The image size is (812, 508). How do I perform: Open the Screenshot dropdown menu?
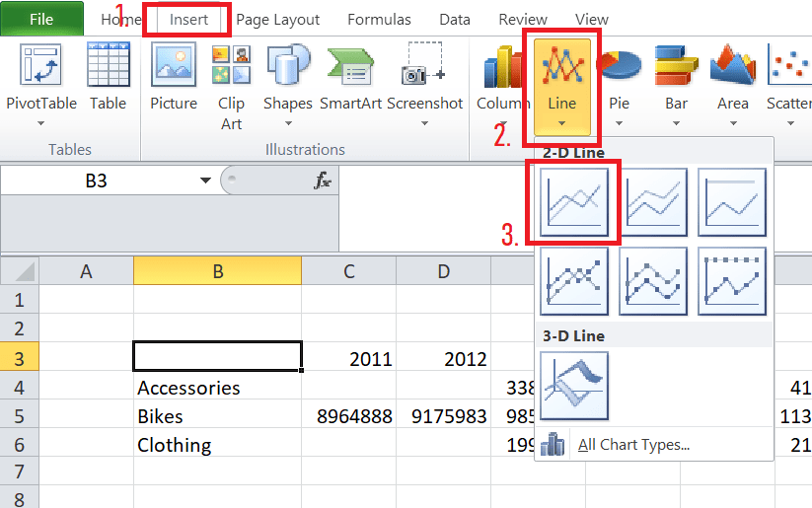[x=424, y=124]
